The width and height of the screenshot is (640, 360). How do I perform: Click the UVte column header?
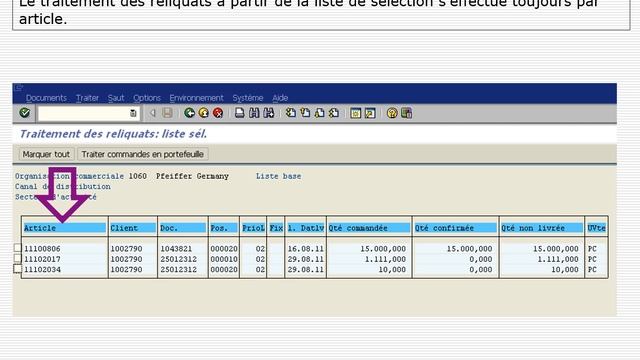click(596, 228)
